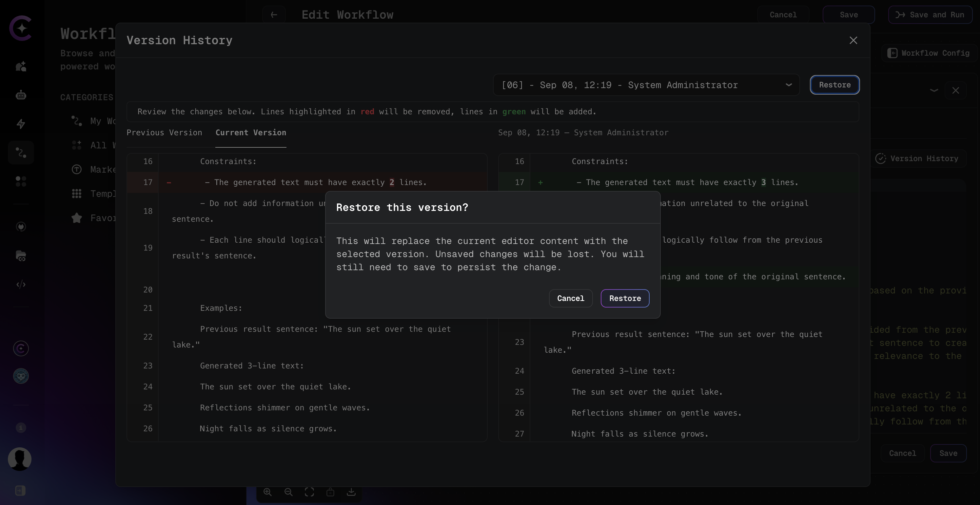Click the Version History button in side panel
The height and width of the screenshot is (505, 980).
coord(917,159)
